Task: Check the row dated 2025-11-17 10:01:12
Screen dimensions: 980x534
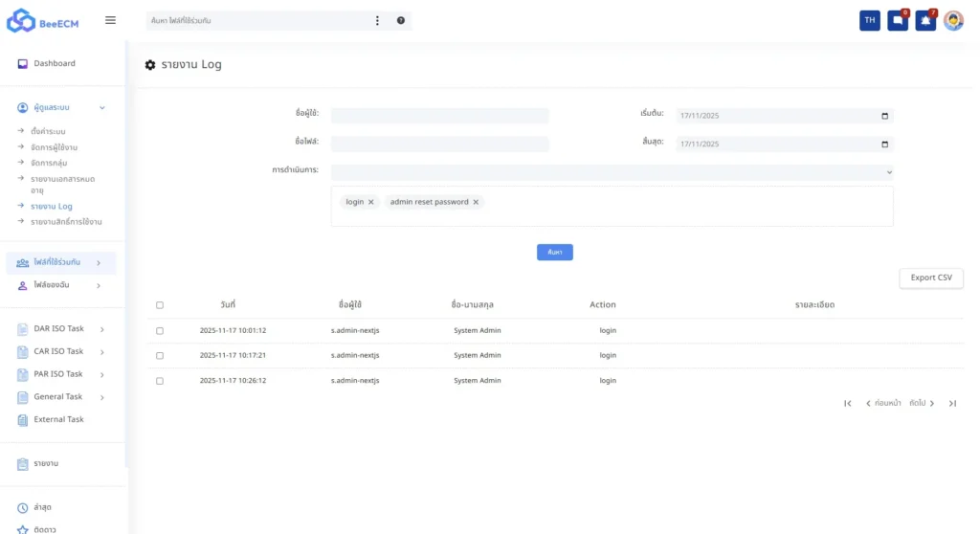Action: tap(160, 331)
